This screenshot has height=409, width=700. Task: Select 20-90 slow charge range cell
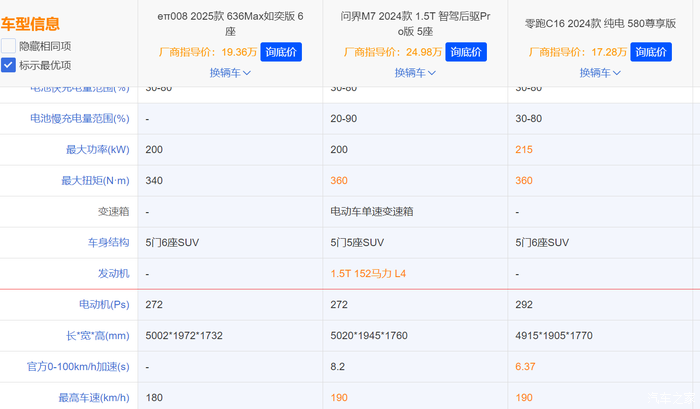[x=344, y=119]
